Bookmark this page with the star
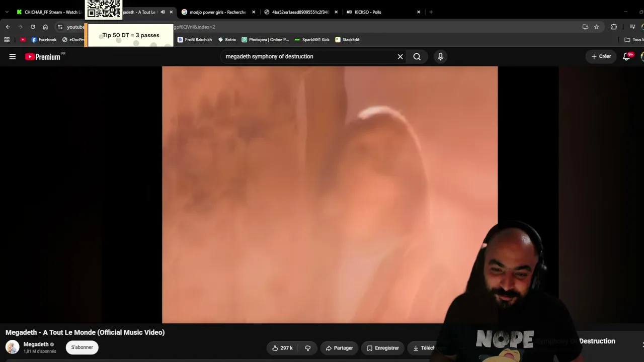This screenshot has height=362, width=644. pyautogui.click(x=596, y=27)
